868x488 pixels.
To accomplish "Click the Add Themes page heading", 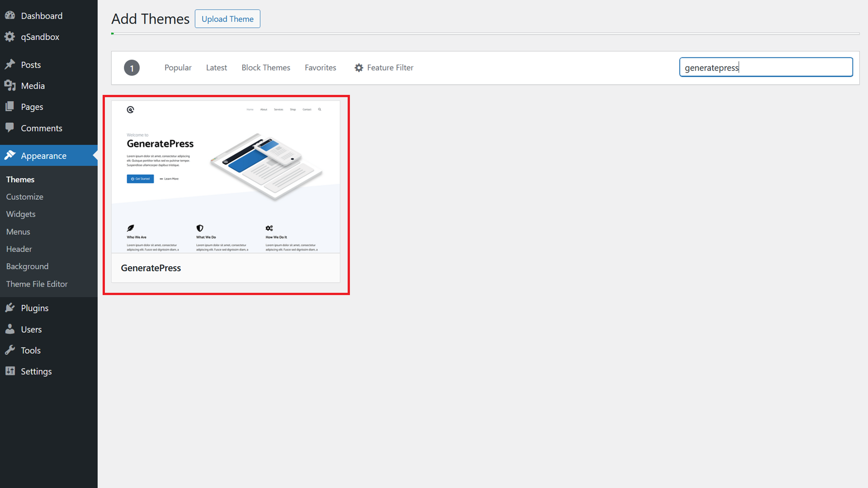I will coord(151,19).
